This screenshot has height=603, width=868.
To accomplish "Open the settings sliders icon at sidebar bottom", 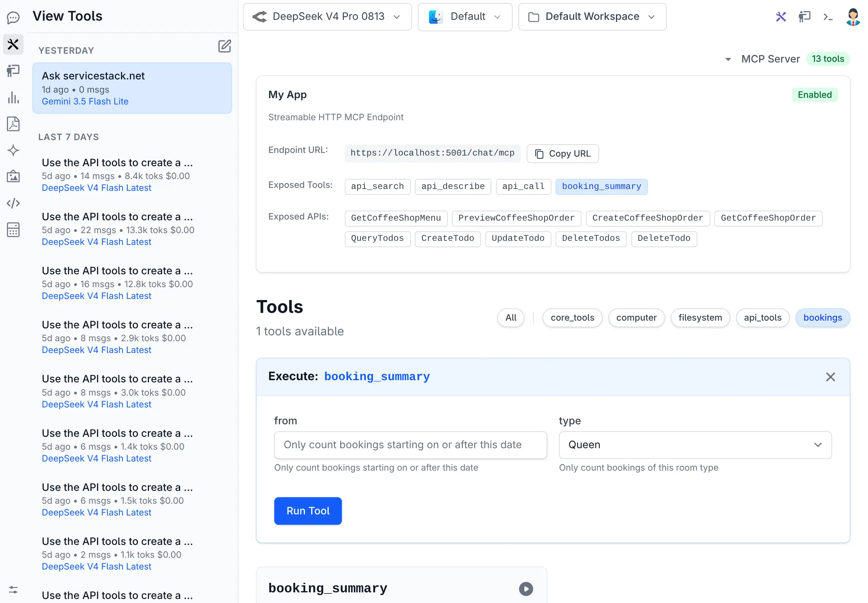I will coord(13,589).
